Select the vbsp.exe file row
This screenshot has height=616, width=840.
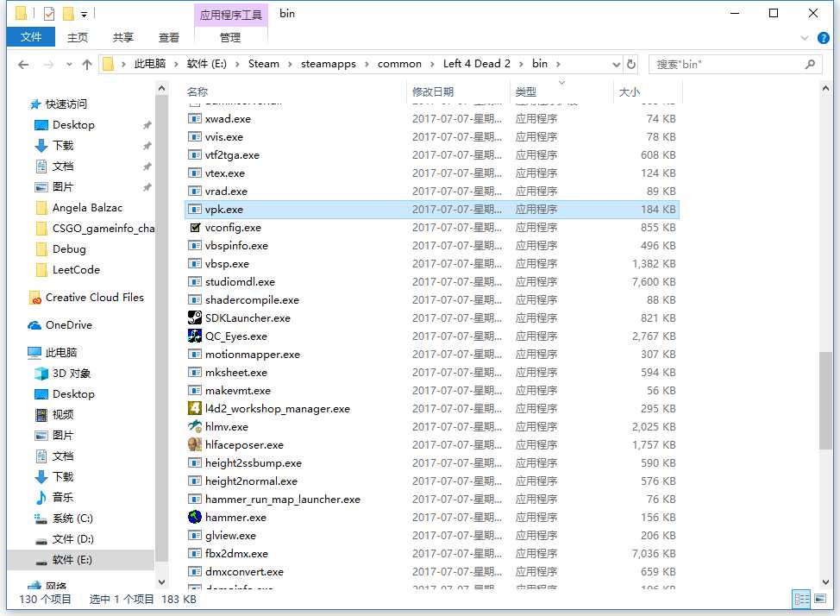pos(432,264)
